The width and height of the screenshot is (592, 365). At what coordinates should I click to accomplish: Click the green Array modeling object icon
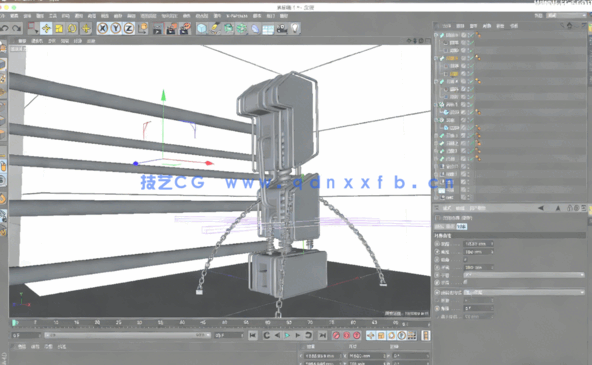coord(242,29)
